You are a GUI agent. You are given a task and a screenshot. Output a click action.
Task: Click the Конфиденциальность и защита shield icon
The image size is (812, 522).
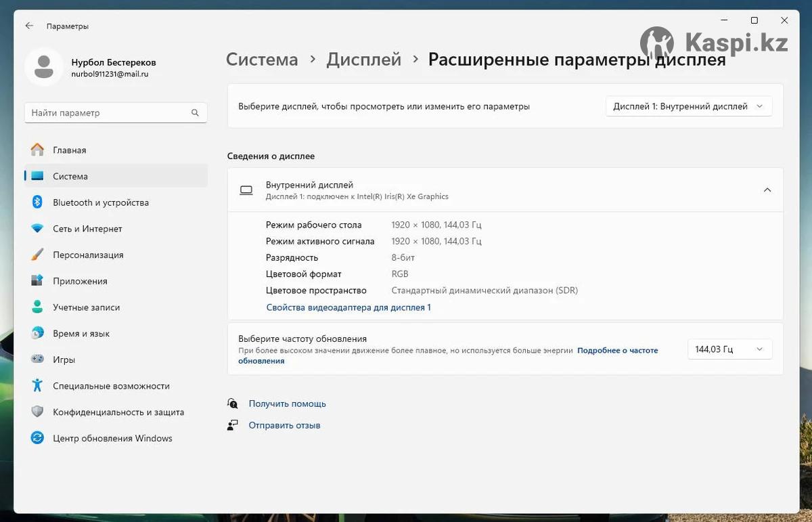click(x=38, y=412)
